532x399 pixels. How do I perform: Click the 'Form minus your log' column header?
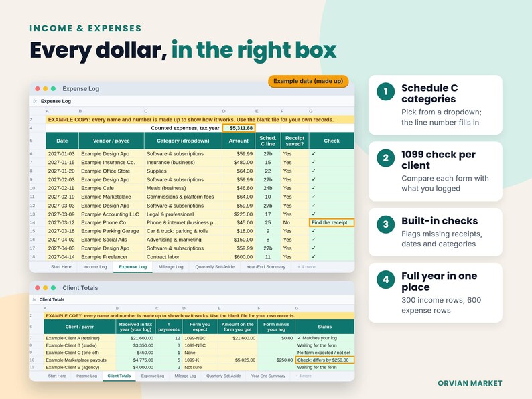point(276,327)
